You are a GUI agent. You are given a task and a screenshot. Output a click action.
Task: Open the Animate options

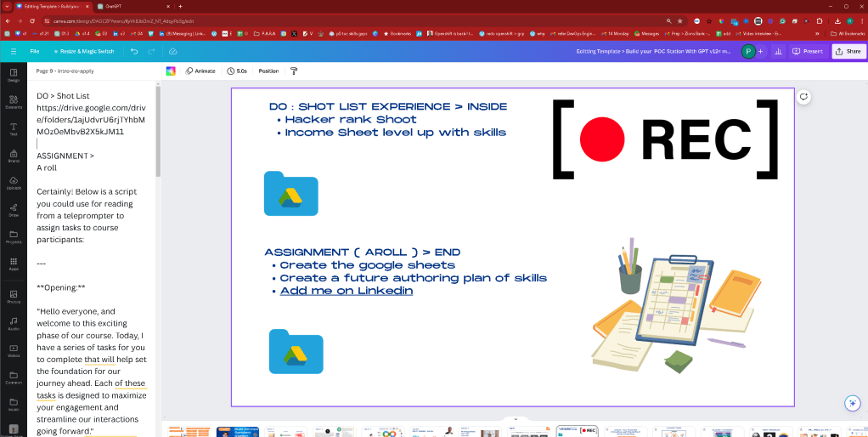[200, 71]
